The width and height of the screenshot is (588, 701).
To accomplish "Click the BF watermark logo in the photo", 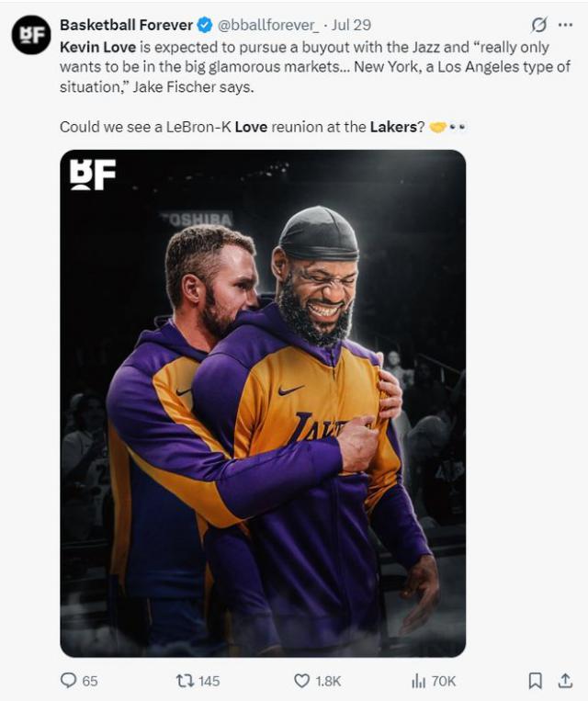I will pyautogui.click(x=93, y=174).
